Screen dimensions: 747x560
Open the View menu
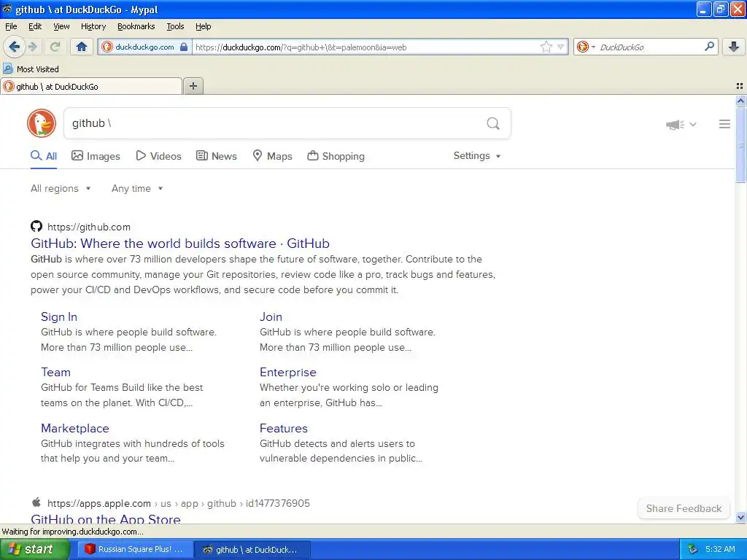click(61, 26)
